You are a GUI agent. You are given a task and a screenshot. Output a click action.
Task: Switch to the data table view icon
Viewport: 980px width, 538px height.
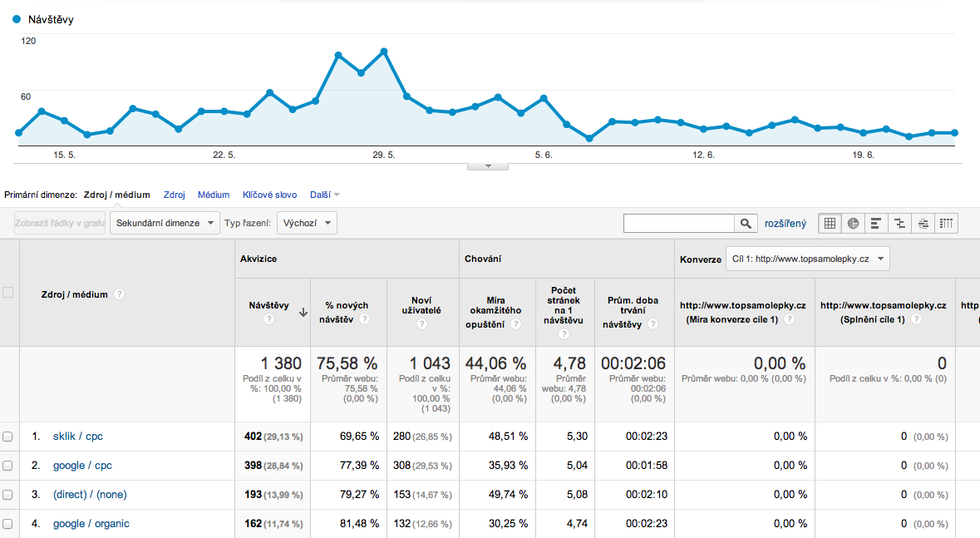click(830, 224)
